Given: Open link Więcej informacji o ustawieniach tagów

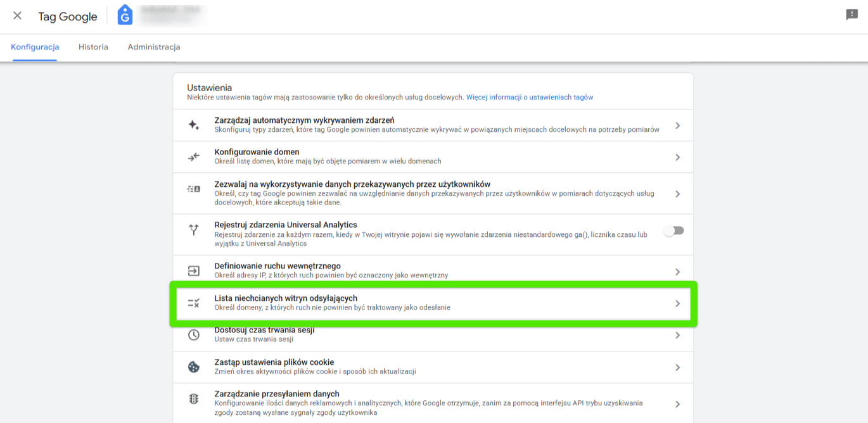Looking at the screenshot, I should point(530,98).
